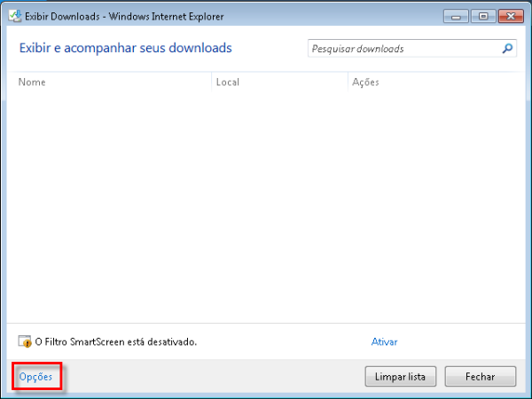Click the empty downloads list area

point(266,204)
